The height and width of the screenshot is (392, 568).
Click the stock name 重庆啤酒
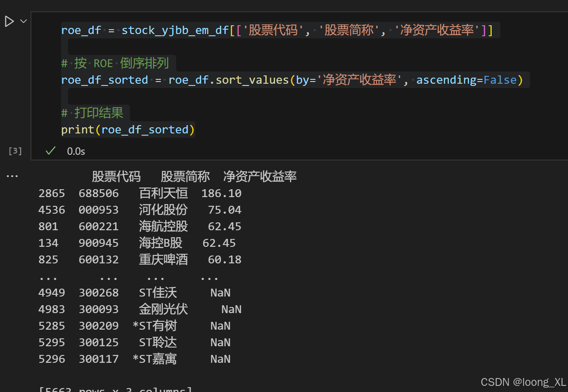pyautogui.click(x=163, y=259)
